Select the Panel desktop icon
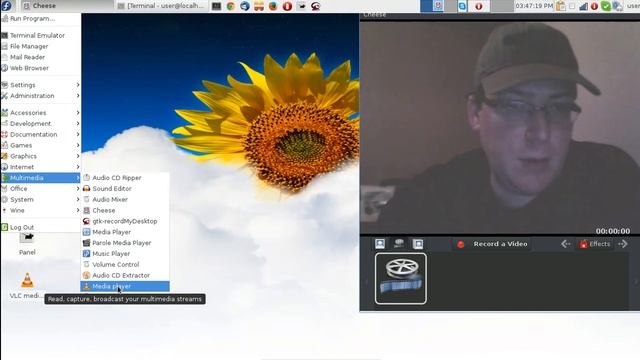 (x=27, y=244)
